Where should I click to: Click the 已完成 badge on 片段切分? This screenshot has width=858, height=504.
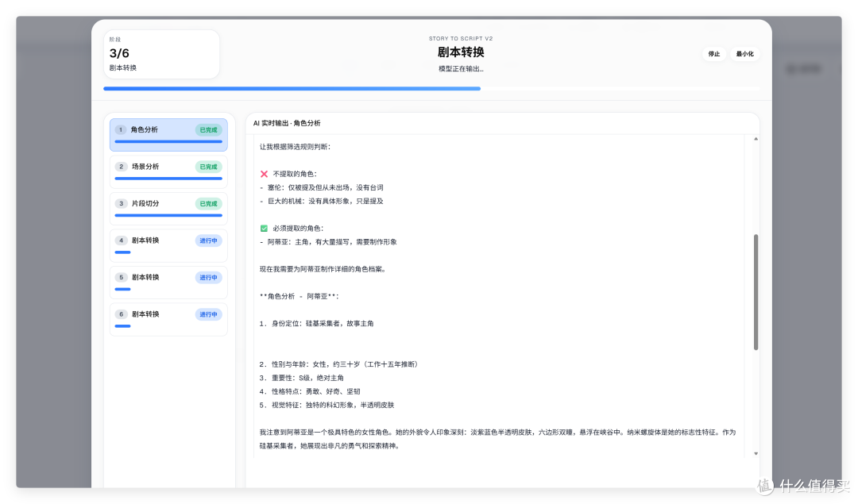[x=208, y=204]
